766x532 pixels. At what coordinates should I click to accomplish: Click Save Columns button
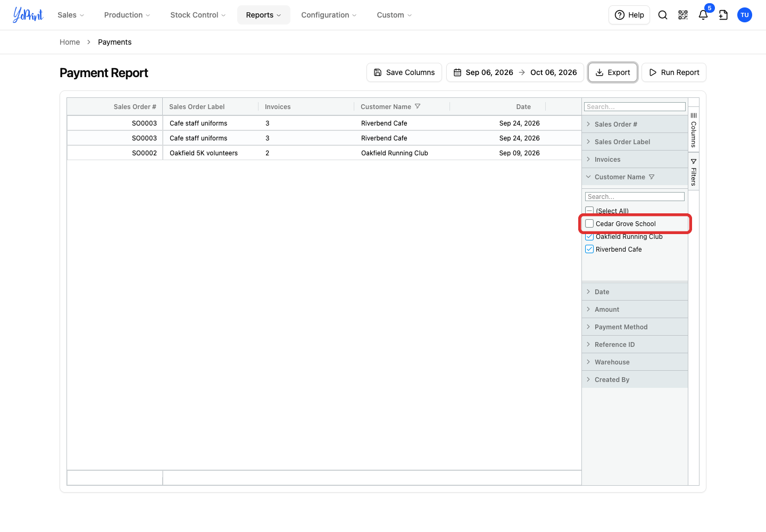tap(404, 72)
